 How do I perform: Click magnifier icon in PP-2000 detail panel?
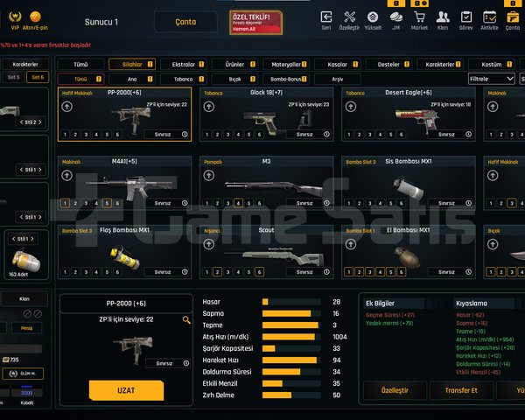tap(186, 320)
